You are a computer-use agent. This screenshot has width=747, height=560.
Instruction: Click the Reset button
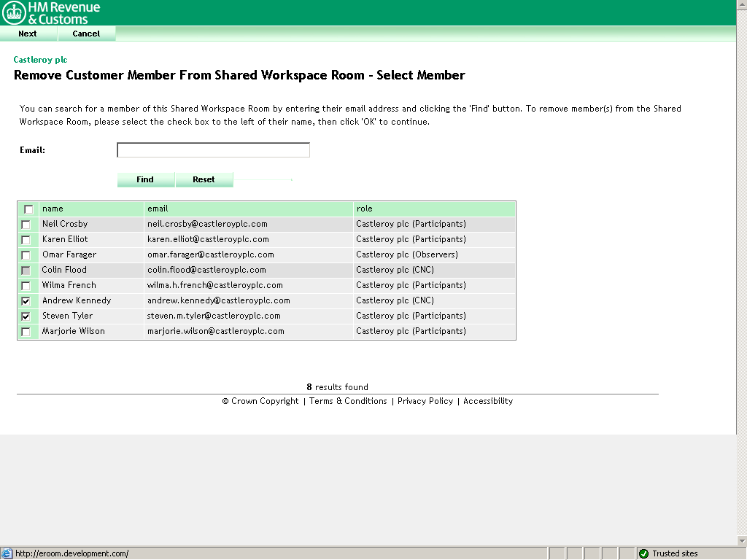pyautogui.click(x=204, y=179)
